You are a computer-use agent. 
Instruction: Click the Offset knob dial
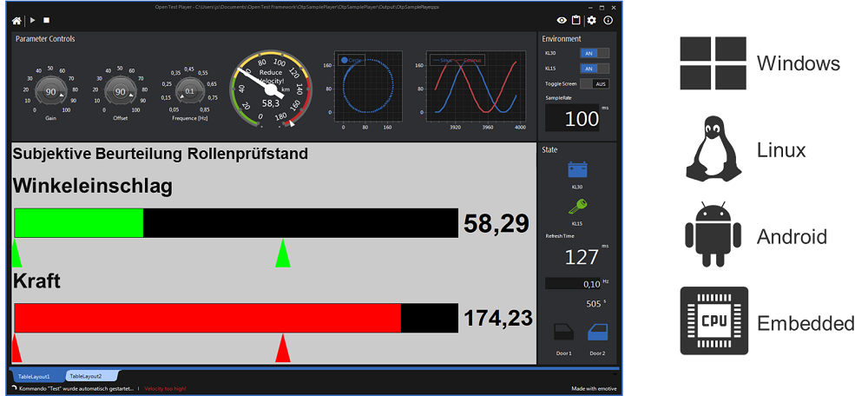(x=121, y=91)
